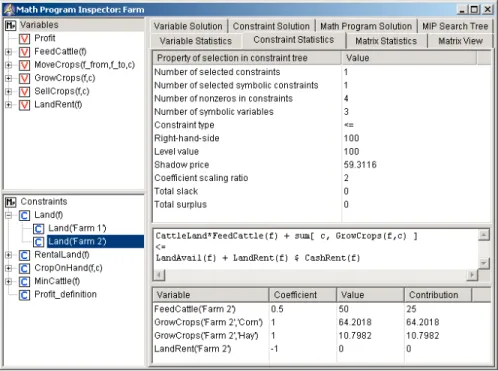Screen dimensions: 498x371
Task: Click the Coefficient scaling ratio row
Action: [x=321, y=178]
